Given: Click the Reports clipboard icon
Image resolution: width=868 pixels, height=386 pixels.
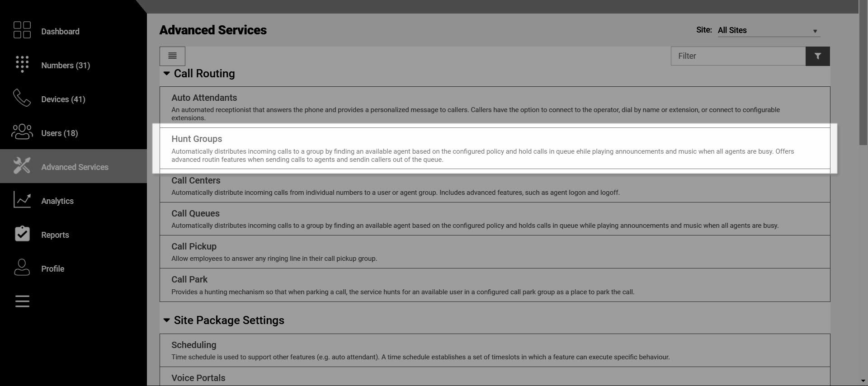Looking at the screenshot, I should coord(22,234).
